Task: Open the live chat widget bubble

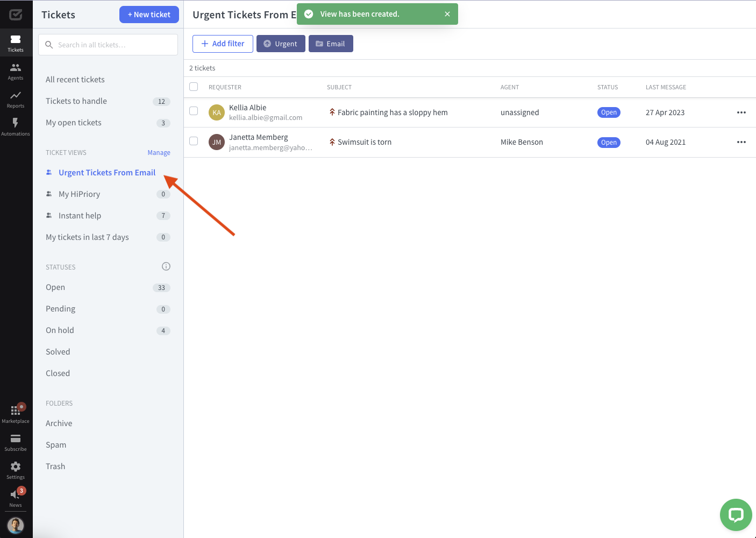Action: point(736,515)
